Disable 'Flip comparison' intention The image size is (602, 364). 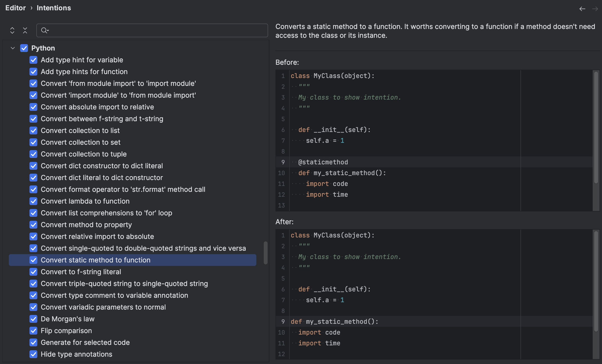tap(33, 331)
